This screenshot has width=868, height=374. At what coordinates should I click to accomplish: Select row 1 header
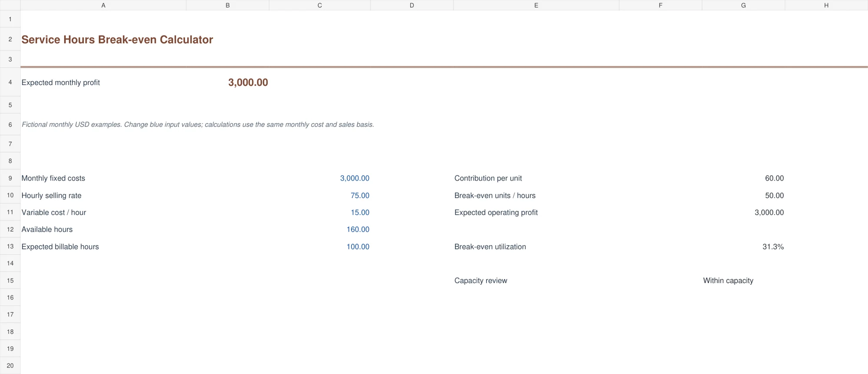point(10,19)
